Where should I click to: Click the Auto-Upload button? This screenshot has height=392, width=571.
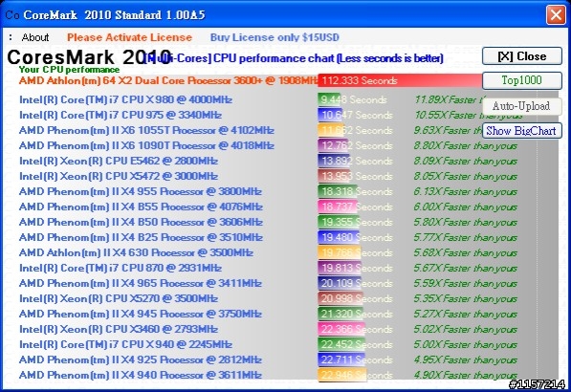coord(521,106)
